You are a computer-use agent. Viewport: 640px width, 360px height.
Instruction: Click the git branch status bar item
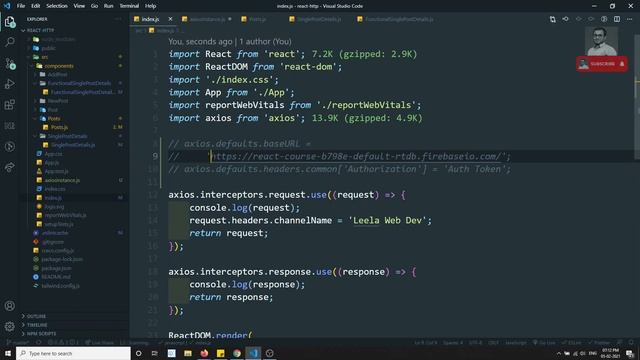[18, 343]
